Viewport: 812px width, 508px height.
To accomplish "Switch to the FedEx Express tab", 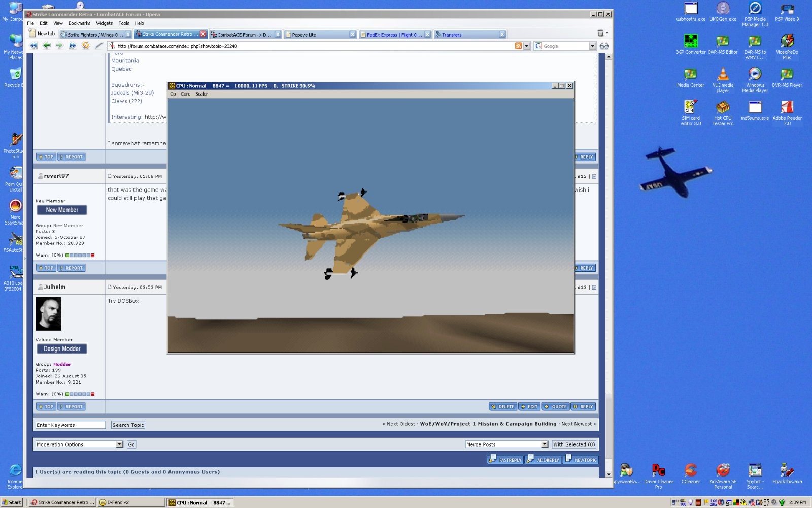I will click(394, 35).
